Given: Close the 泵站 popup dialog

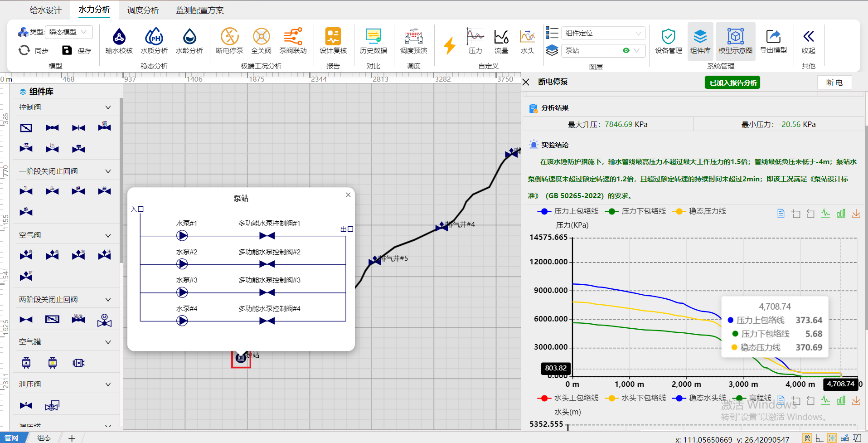Looking at the screenshot, I should point(348,195).
